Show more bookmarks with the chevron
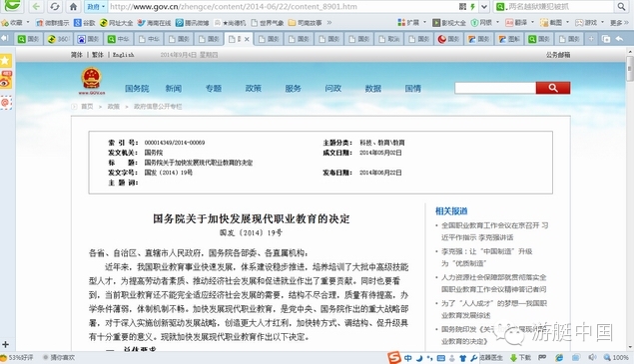The width and height of the screenshot is (634, 364). (329, 23)
